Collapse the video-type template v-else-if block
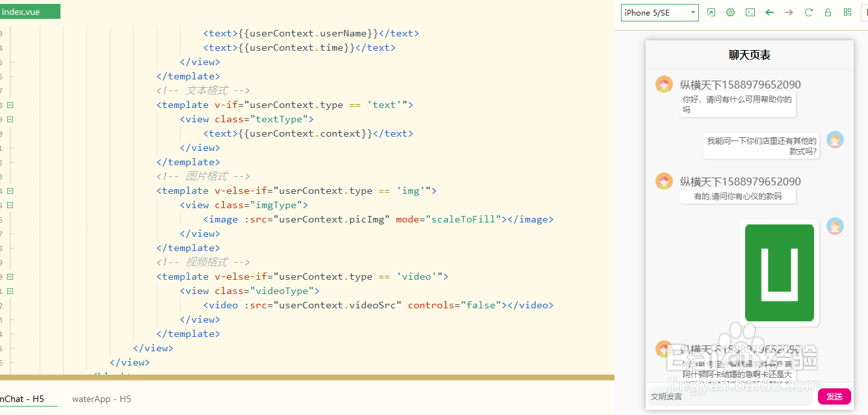Viewport: 868px width, 415px height. 10,276
